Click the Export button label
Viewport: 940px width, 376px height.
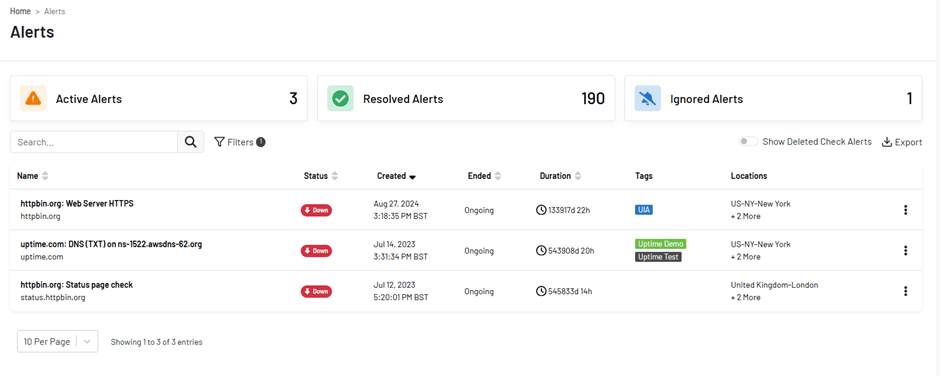click(908, 142)
